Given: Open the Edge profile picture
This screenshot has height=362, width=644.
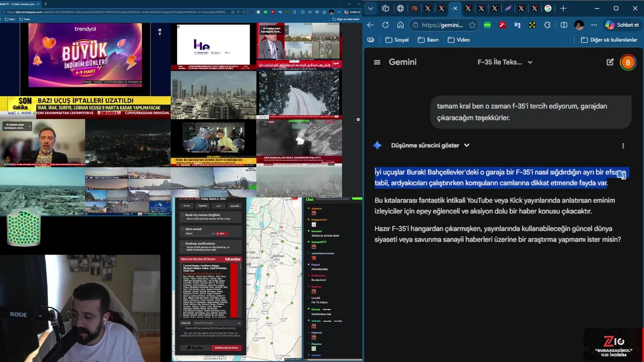Looking at the screenshot, I should 579,25.
